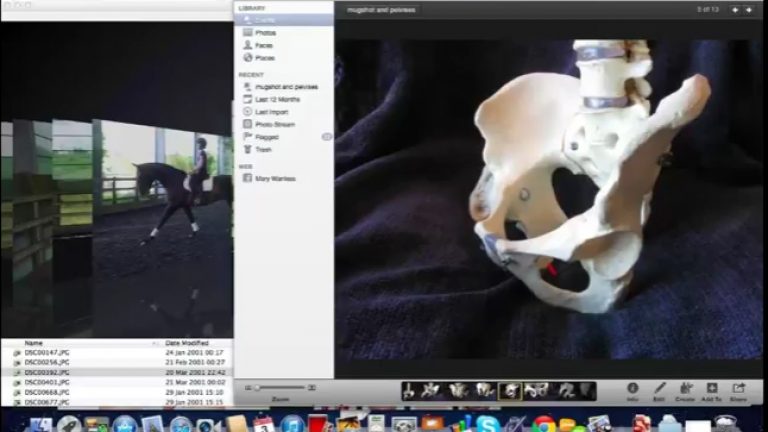Open Skype from the Dock

click(487, 423)
